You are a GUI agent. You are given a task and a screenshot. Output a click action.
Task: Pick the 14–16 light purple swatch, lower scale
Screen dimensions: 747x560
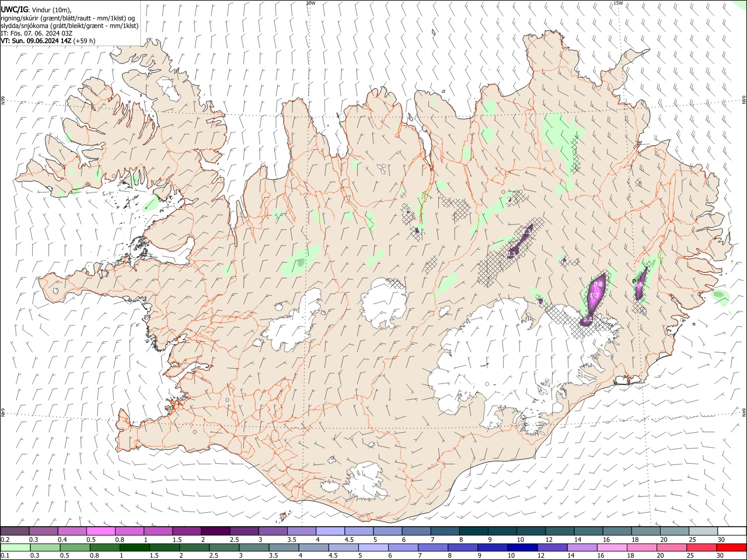click(584, 548)
